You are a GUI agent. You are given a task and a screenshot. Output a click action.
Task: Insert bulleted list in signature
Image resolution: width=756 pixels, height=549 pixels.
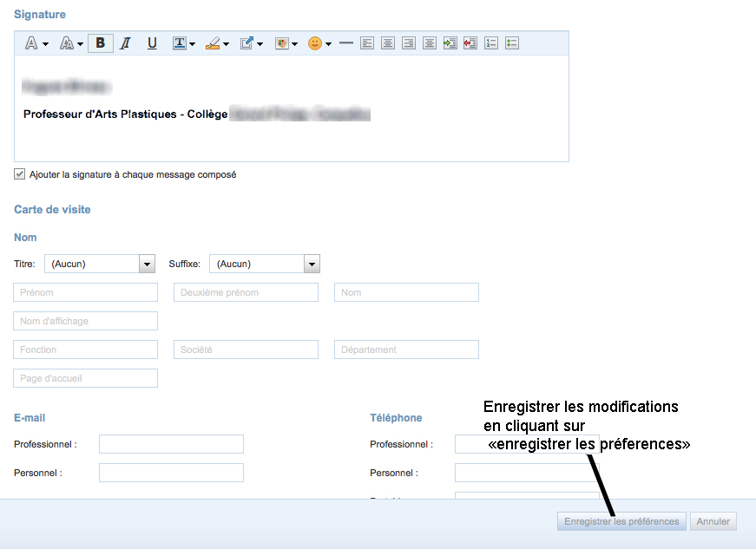click(x=512, y=43)
